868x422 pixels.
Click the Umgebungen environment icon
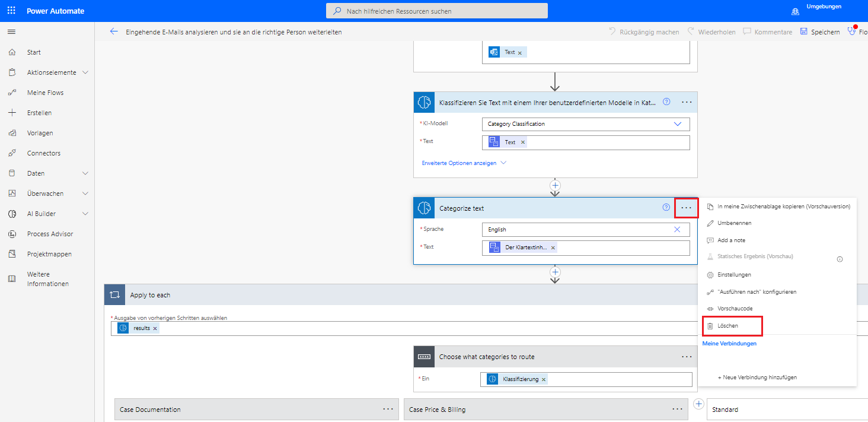coord(795,12)
